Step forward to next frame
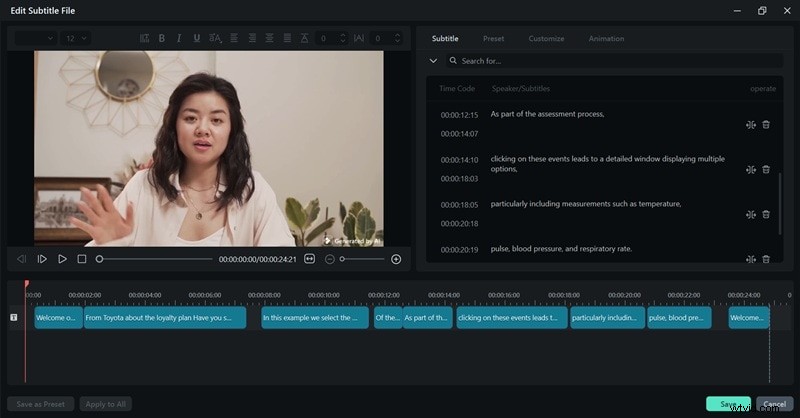 pyautogui.click(x=42, y=259)
